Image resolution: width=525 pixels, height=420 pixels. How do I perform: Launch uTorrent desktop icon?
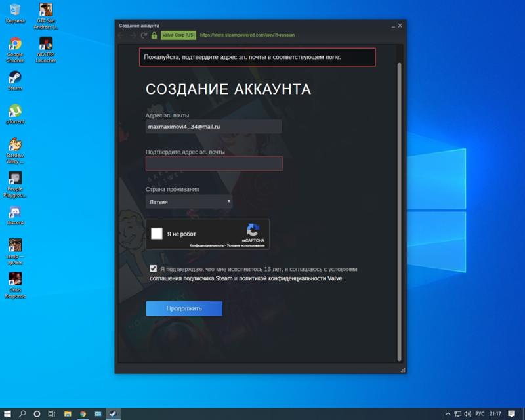[15, 114]
